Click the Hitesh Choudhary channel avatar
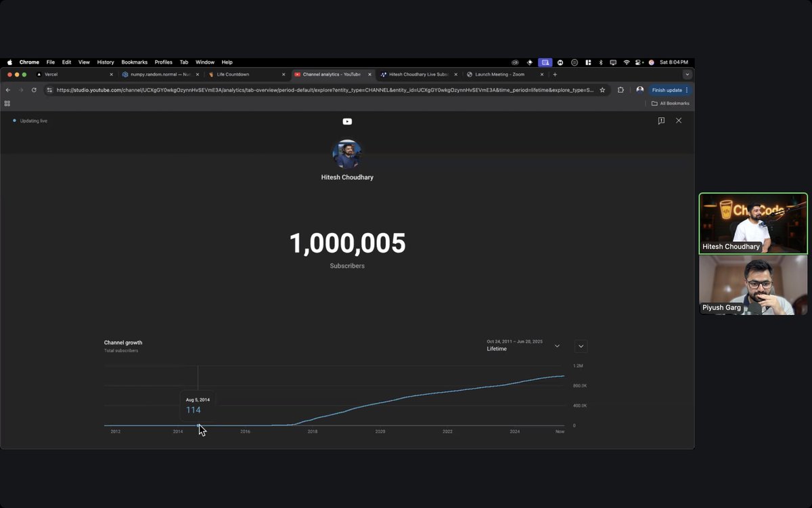812x508 pixels. [347, 154]
